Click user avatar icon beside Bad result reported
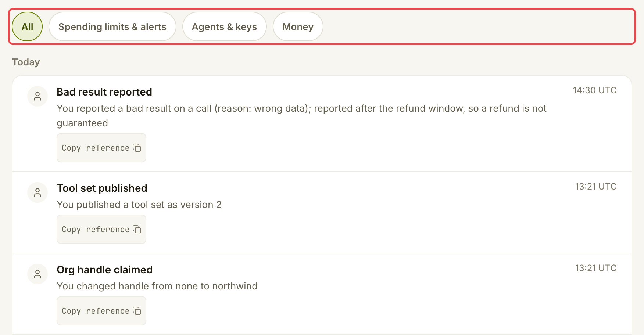This screenshot has height=335, width=644. click(x=37, y=96)
